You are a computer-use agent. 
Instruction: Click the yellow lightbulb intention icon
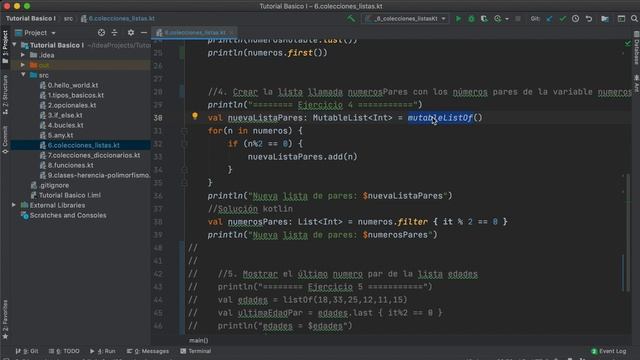[x=195, y=116]
